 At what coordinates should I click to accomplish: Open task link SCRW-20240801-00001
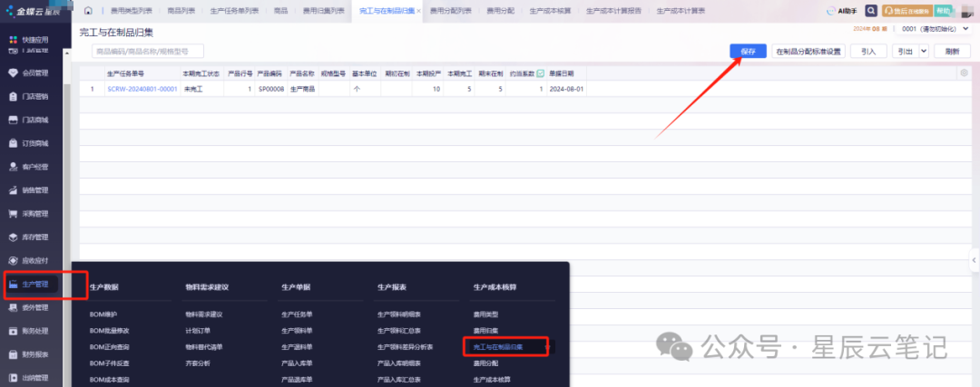pos(142,89)
